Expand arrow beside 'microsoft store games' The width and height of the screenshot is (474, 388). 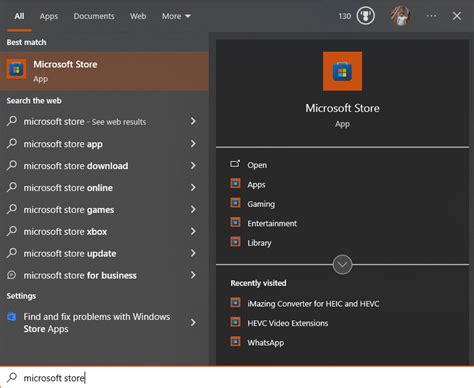[193, 209]
